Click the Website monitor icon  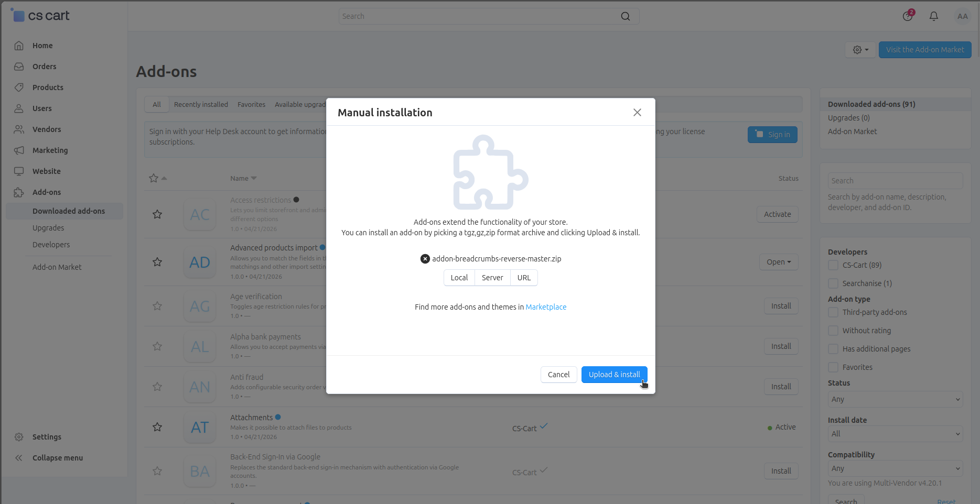pos(19,171)
